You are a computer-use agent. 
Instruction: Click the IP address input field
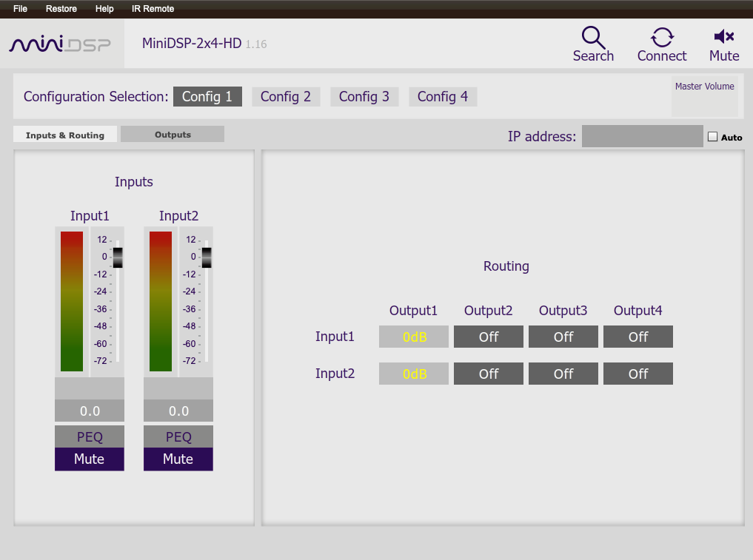click(642, 136)
